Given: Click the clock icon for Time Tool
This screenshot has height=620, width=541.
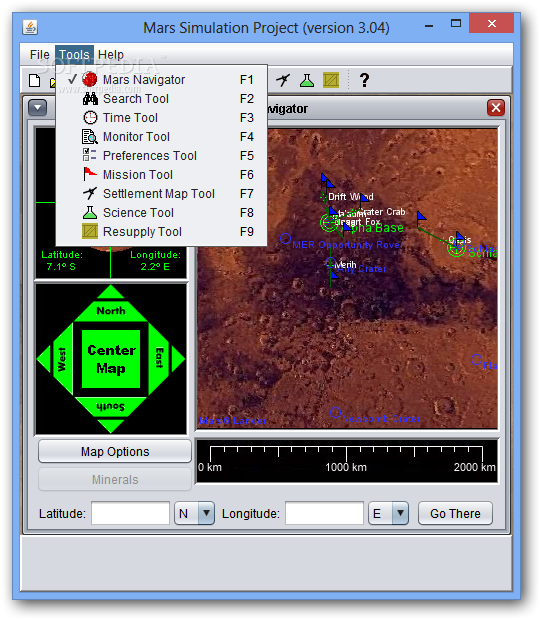Looking at the screenshot, I should point(90,117).
